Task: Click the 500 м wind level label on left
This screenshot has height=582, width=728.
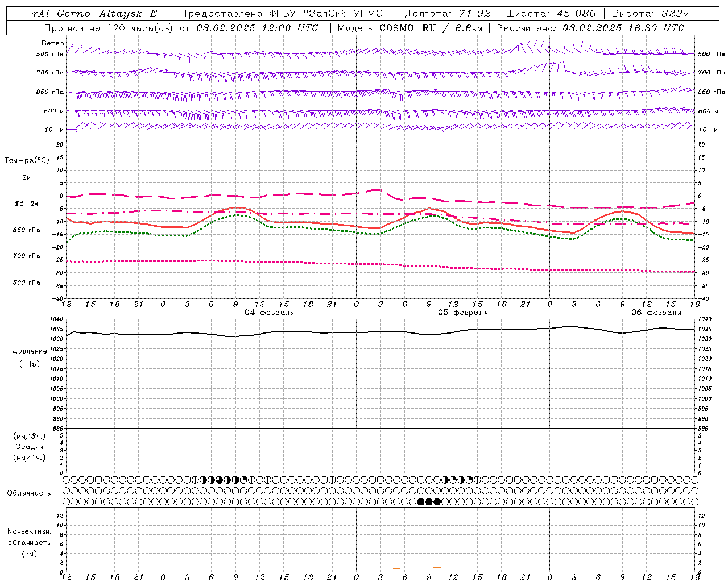Action: (54, 111)
